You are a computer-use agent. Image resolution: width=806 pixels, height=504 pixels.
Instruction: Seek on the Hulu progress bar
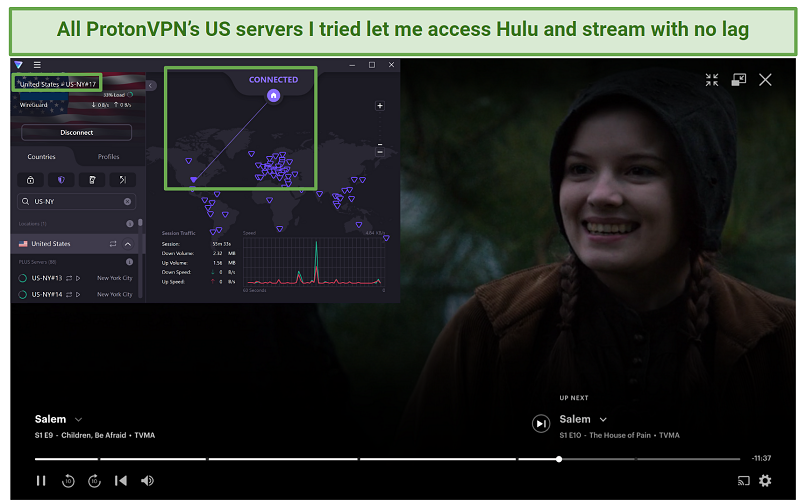388,459
